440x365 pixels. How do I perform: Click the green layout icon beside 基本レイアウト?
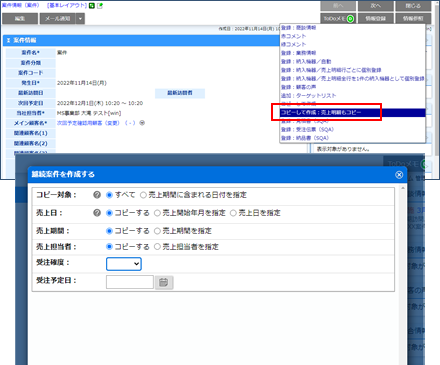tap(92, 6)
